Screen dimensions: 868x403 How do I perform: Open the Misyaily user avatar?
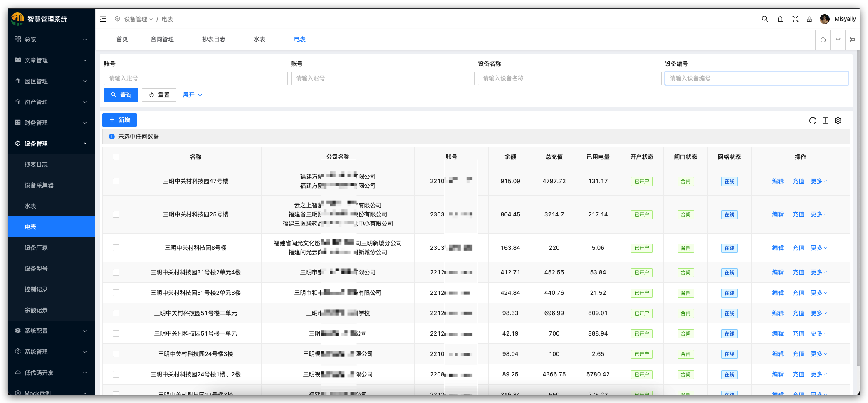point(825,19)
